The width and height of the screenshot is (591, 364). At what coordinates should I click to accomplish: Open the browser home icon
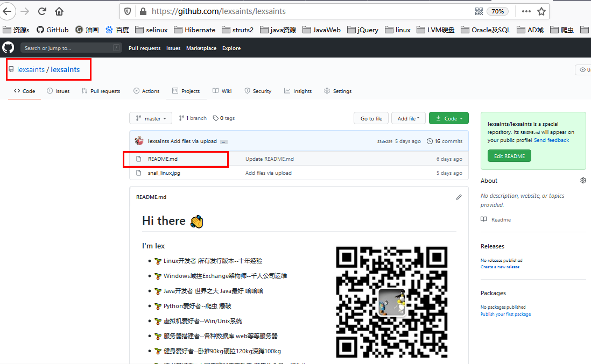point(59,12)
